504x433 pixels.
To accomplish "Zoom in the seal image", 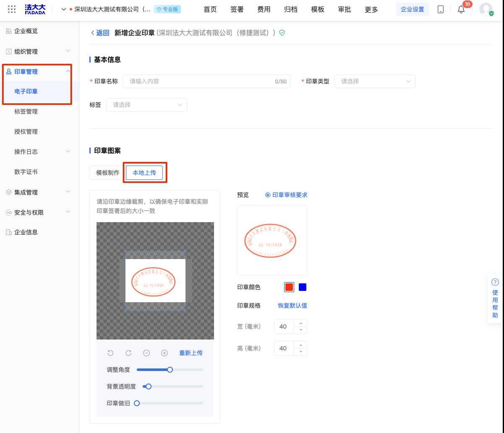I will pyautogui.click(x=165, y=353).
